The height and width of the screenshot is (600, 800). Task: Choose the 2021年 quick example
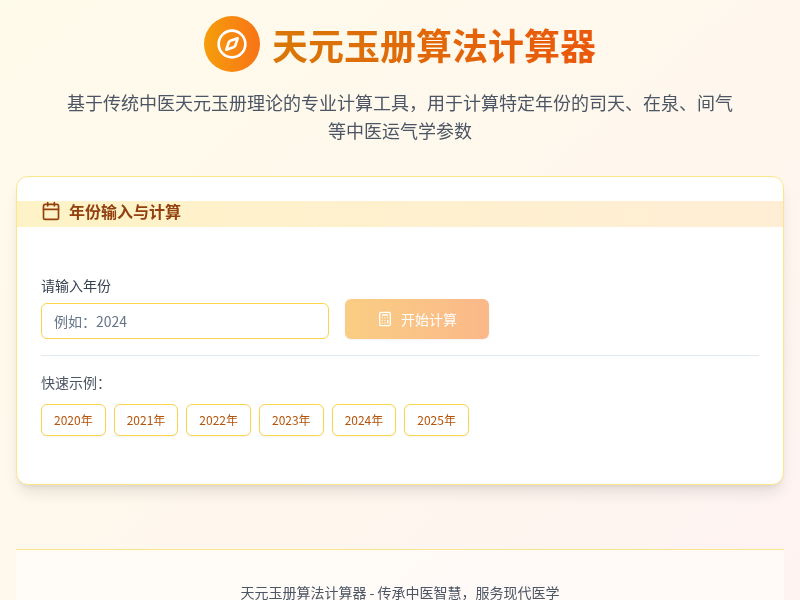pos(146,420)
